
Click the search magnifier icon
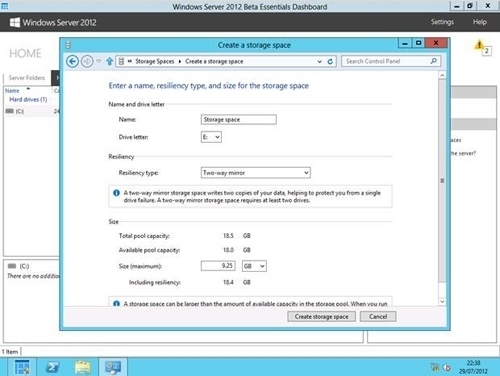pyautogui.click(x=433, y=61)
